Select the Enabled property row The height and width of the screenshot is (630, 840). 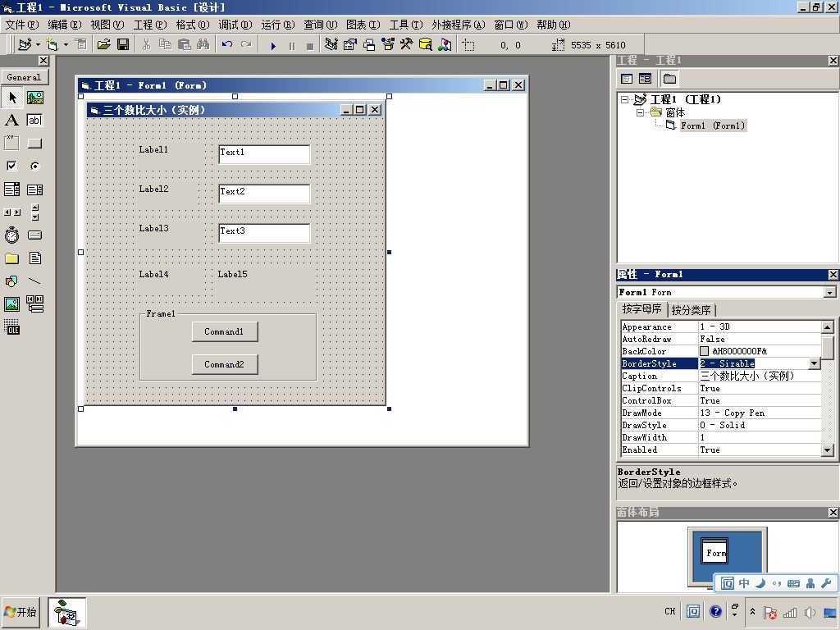(721, 450)
